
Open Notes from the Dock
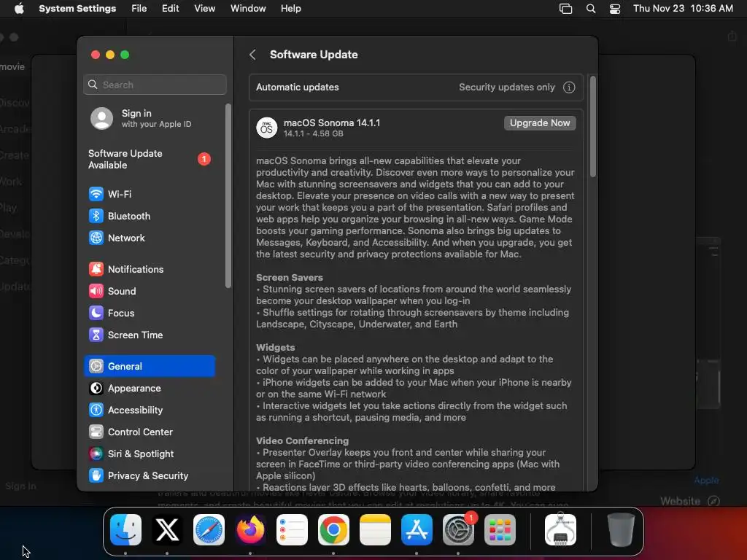tap(375, 529)
